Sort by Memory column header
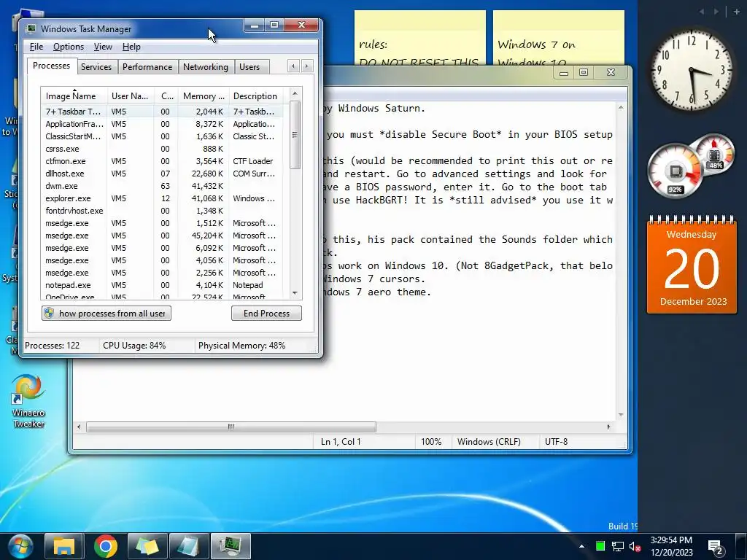This screenshot has height=560, width=747. pos(204,96)
